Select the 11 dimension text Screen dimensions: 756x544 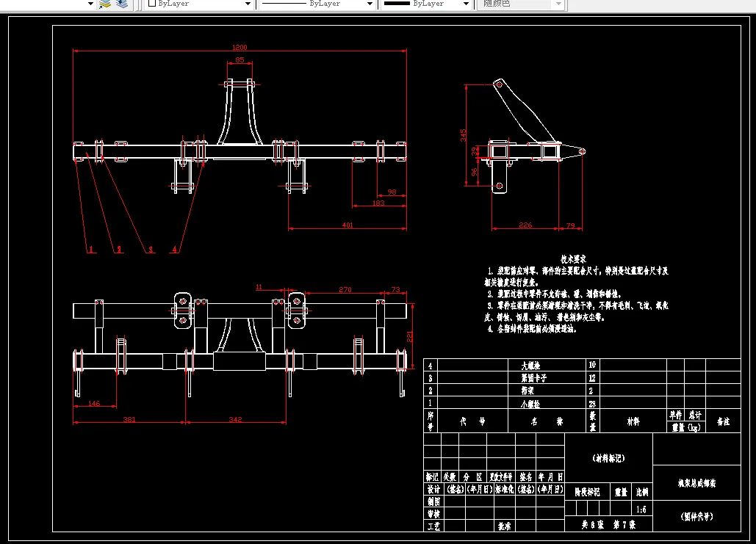[259, 287]
